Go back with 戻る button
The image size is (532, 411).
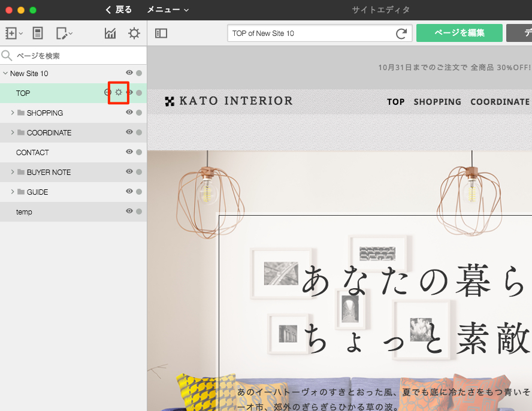pyautogui.click(x=119, y=10)
